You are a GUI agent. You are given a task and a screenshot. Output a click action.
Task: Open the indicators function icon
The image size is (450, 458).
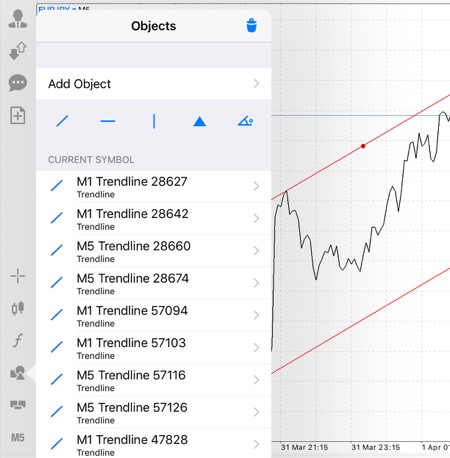coord(18,341)
